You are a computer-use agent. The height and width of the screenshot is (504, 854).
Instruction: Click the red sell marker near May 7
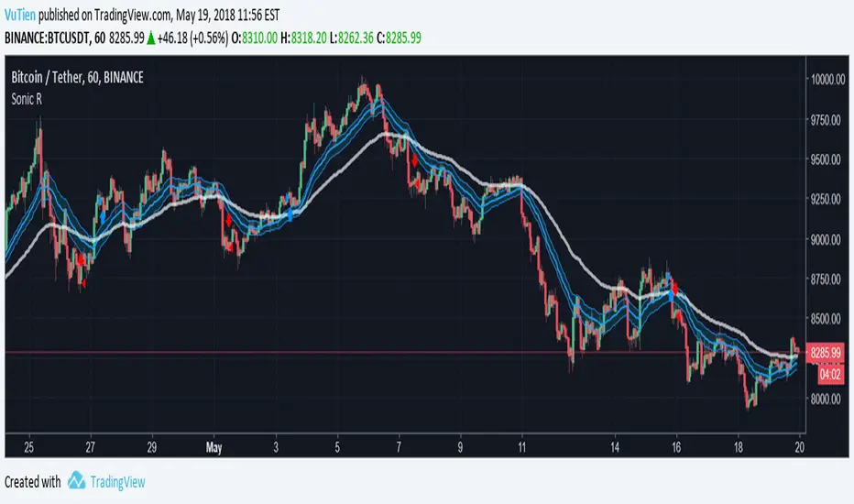pos(414,160)
